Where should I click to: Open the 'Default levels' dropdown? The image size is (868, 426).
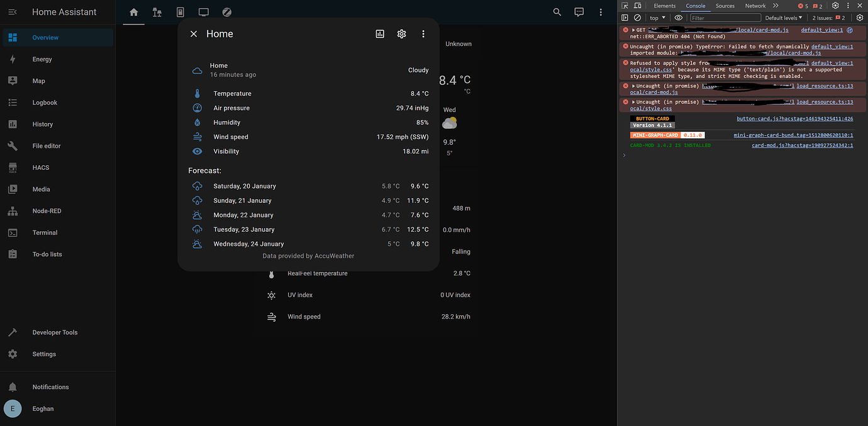pos(782,18)
